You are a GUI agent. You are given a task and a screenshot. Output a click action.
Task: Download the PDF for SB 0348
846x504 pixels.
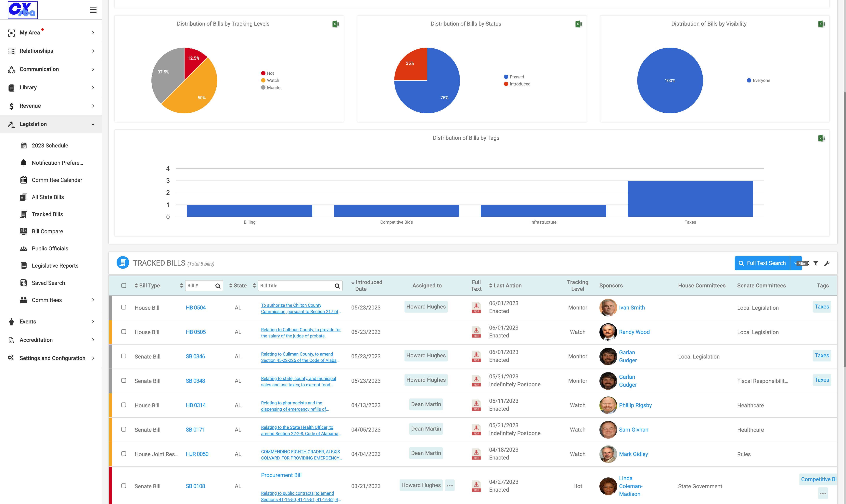tap(476, 381)
